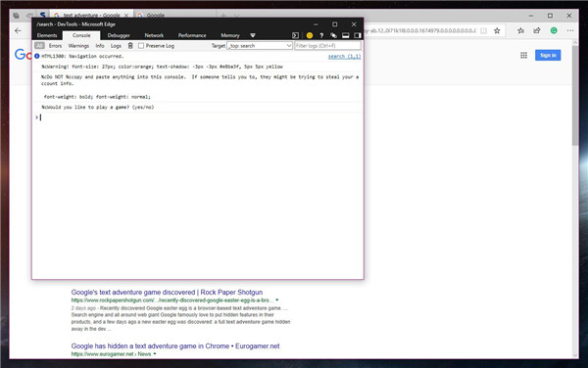
Task: Focus the Filter logs search field
Action: click(327, 46)
